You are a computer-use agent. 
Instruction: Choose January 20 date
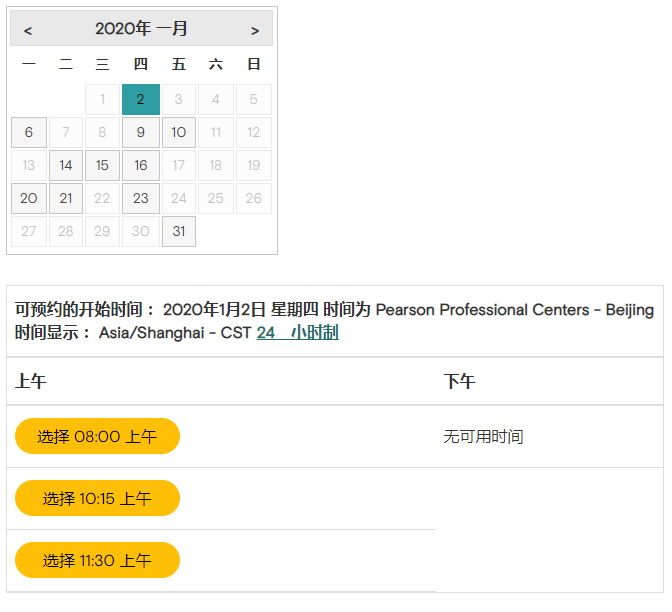tap(29, 198)
